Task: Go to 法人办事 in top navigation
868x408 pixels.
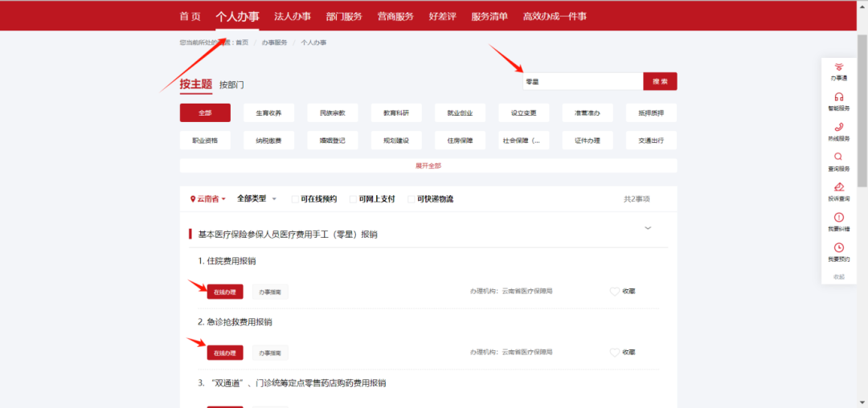Action: 293,16
